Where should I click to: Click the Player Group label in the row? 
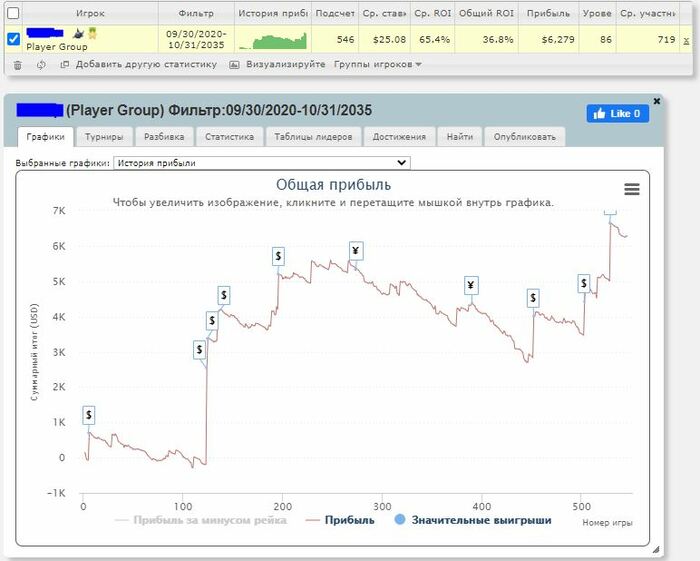(x=57, y=46)
